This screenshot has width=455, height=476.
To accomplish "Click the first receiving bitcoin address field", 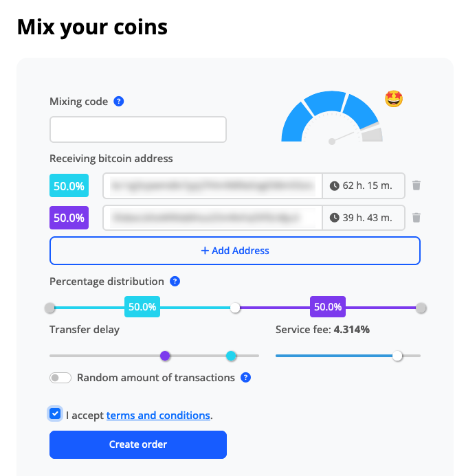I will pyautogui.click(x=212, y=185).
